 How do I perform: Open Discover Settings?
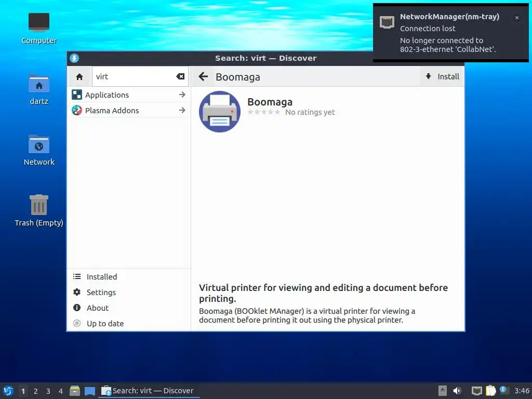(x=129, y=292)
